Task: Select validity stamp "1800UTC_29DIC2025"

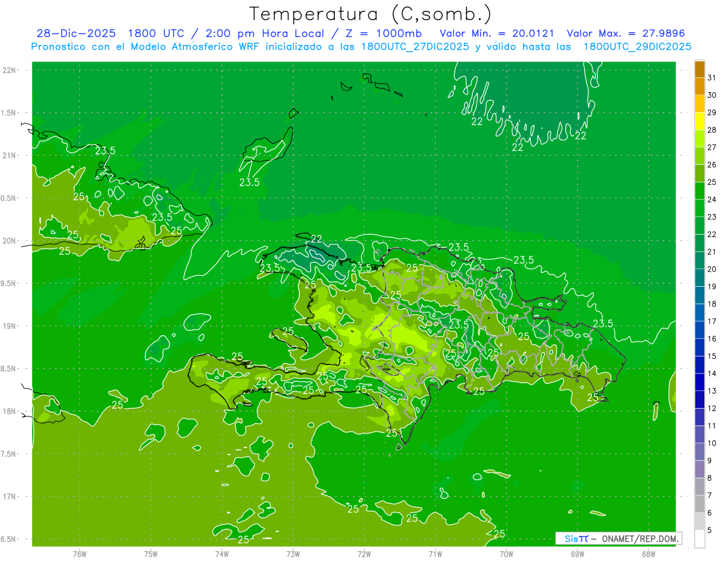Action: tap(637, 47)
